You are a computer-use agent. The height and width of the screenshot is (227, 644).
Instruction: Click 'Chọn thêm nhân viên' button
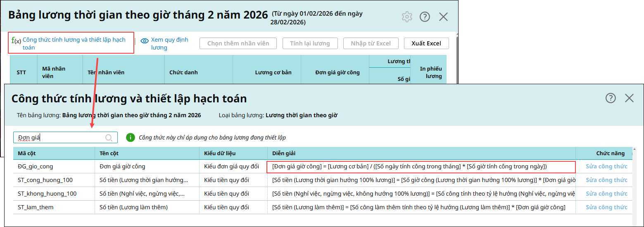238,43
